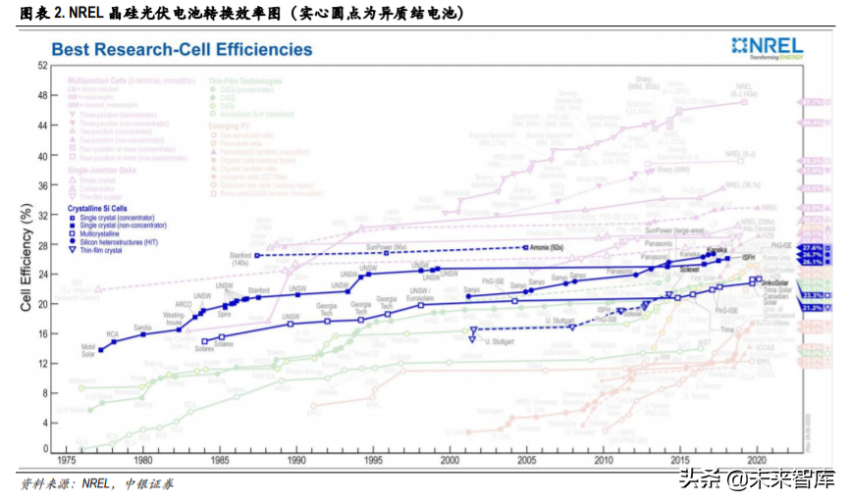Image resolution: width=849 pixels, height=504 pixels.
Task: Click the Single crystal (concentrator) legend marker
Action: 72,218
